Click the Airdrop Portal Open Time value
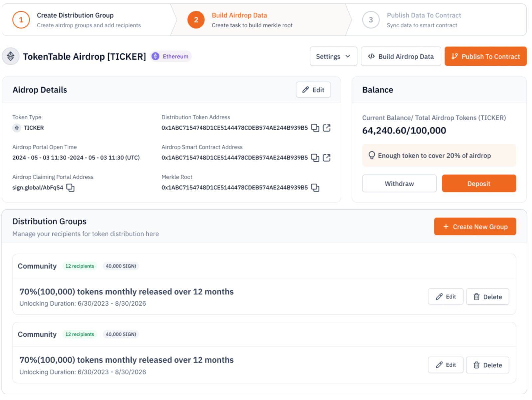This screenshot has width=532, height=400. tap(76, 158)
